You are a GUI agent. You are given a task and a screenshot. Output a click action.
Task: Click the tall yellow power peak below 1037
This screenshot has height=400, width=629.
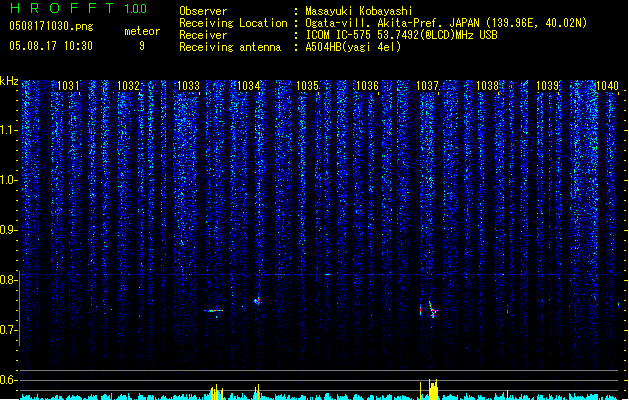[x=432, y=389]
